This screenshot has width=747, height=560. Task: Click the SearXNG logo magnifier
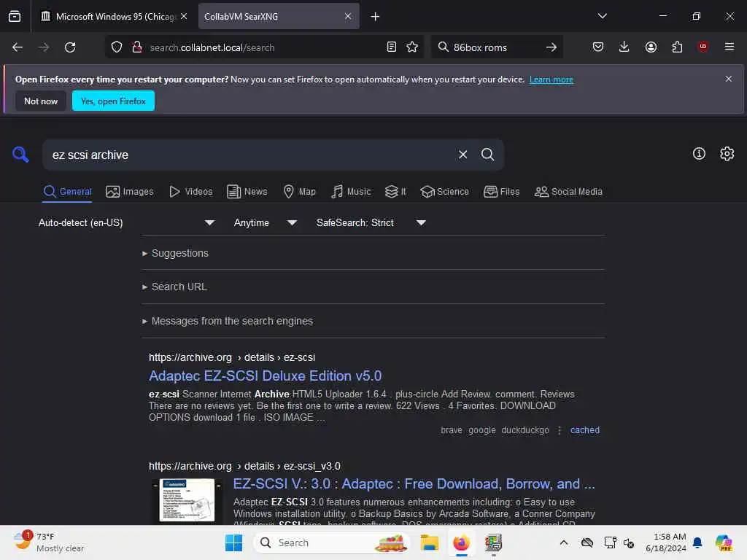tap(20, 155)
